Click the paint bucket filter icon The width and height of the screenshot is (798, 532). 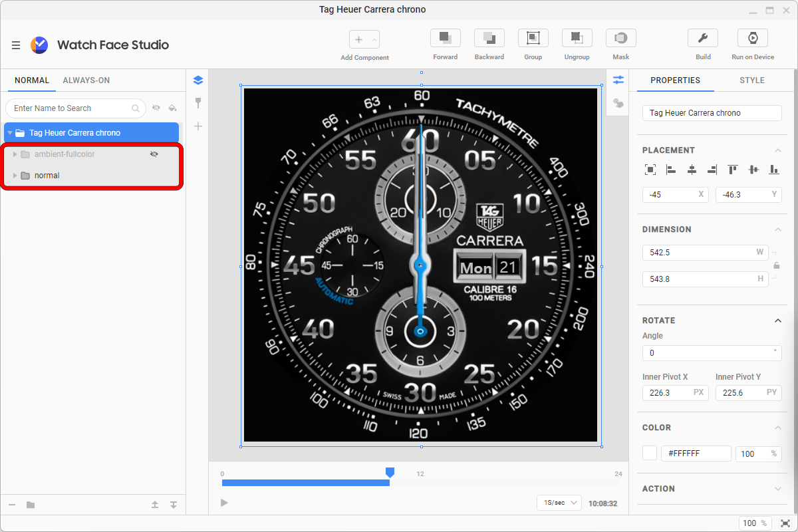point(172,108)
